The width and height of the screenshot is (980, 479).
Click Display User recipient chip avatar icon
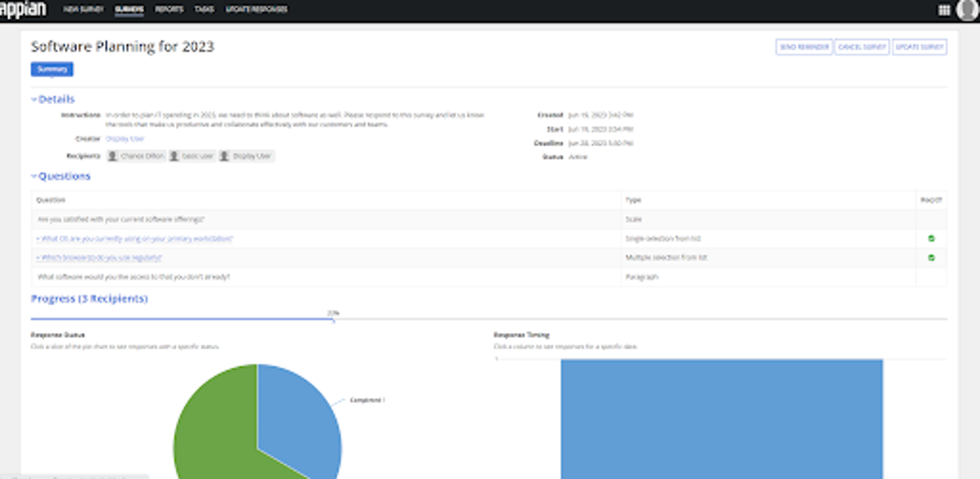(225, 156)
